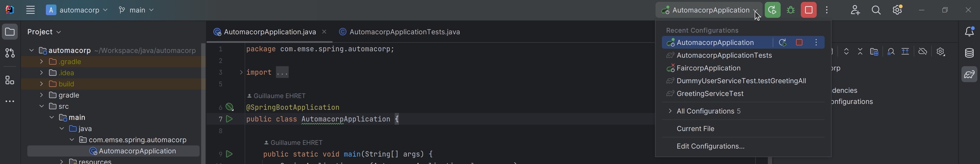The height and width of the screenshot is (164, 980).
Task: Show more tool windows via ellipsis in left sidebar
Action: 10,102
